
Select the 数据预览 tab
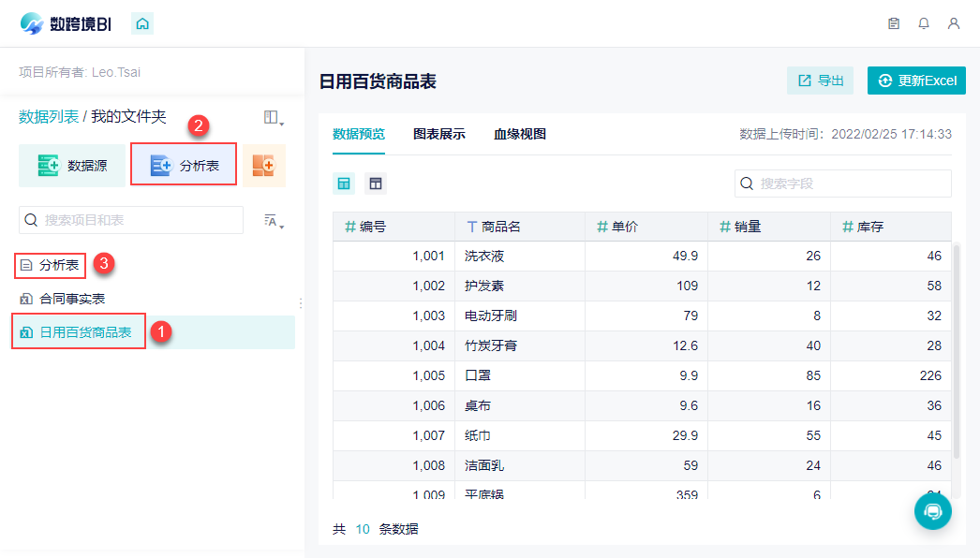(359, 134)
